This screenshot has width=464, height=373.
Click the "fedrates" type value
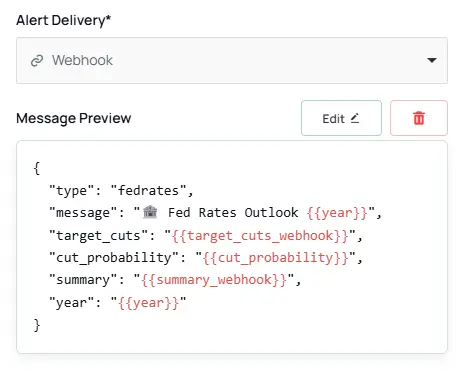pos(148,191)
